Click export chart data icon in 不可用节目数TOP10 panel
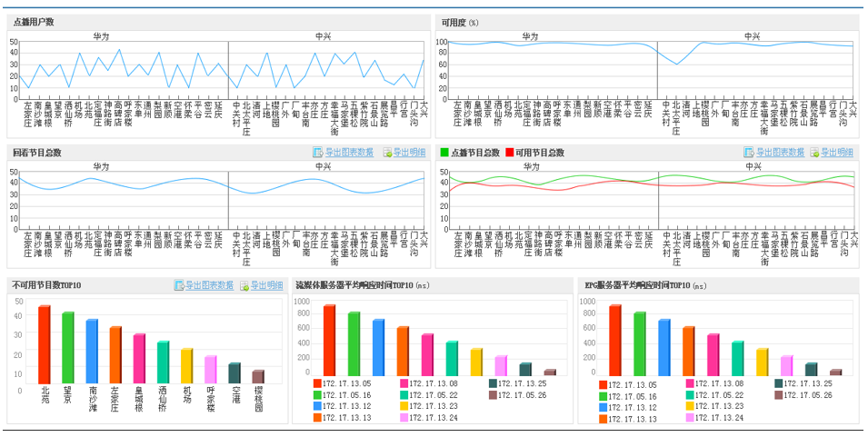Image resolution: width=868 pixels, height=447 pixels. (179, 285)
